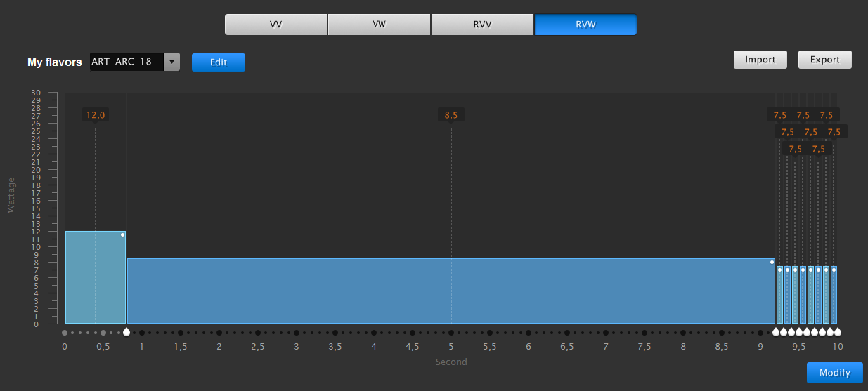Click the 8,5 wattage value label

point(451,115)
